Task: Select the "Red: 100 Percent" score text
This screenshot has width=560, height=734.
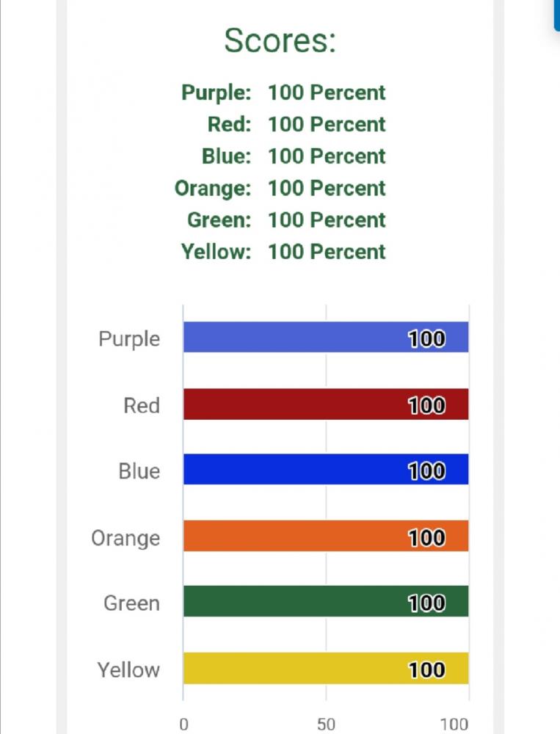Action: [x=296, y=124]
